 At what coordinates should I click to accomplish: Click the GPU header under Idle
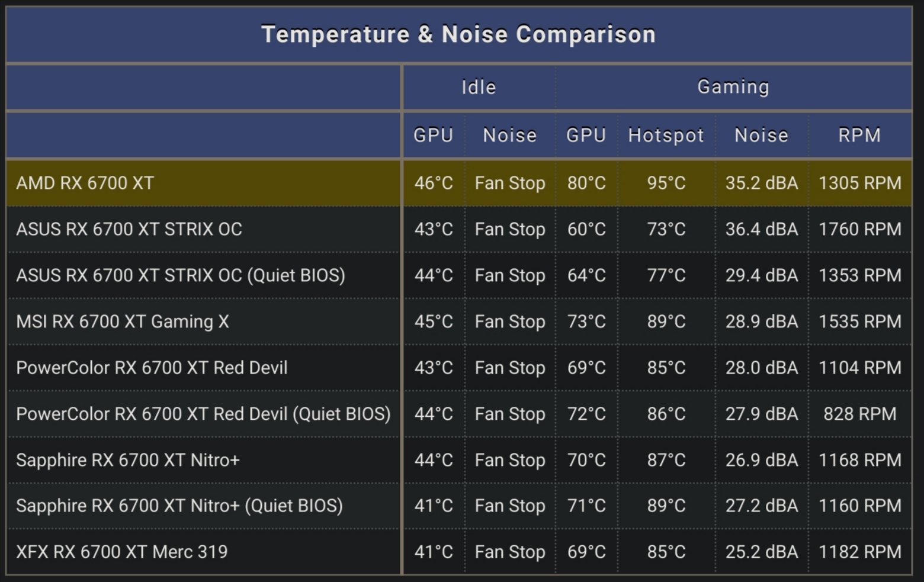pyautogui.click(x=433, y=136)
